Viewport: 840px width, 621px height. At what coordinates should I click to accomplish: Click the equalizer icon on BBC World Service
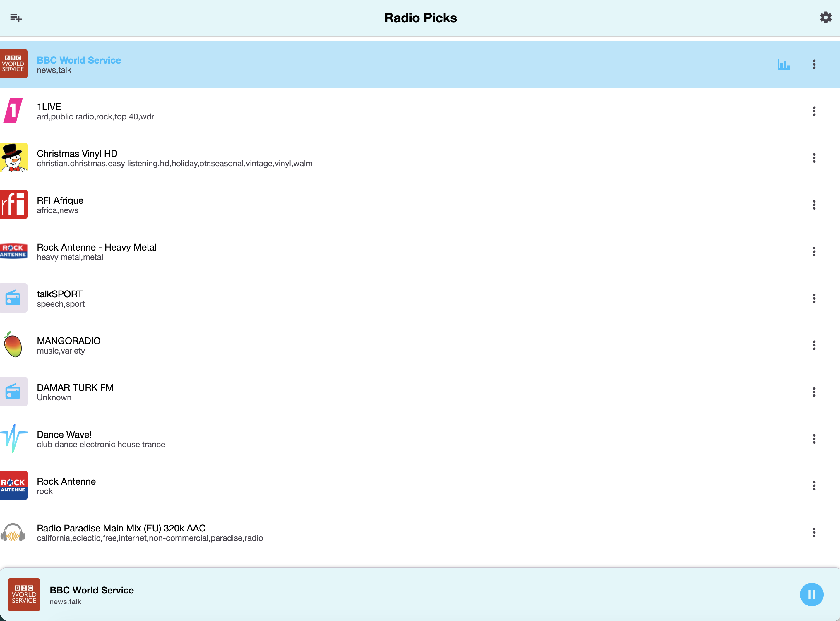[784, 64]
